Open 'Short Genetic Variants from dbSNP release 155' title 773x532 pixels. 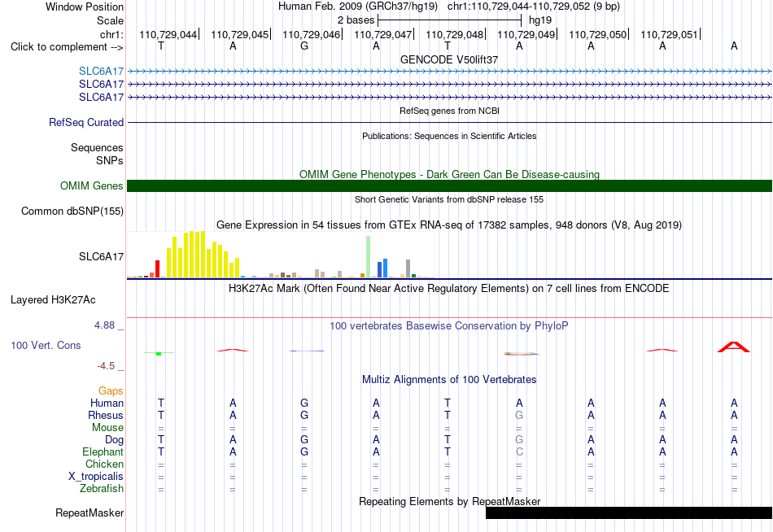pos(449,199)
